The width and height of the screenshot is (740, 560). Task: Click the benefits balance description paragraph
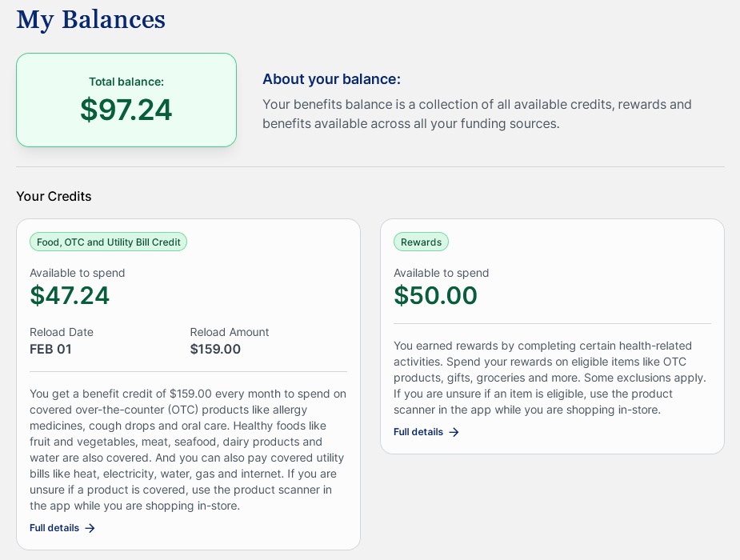tap(477, 114)
